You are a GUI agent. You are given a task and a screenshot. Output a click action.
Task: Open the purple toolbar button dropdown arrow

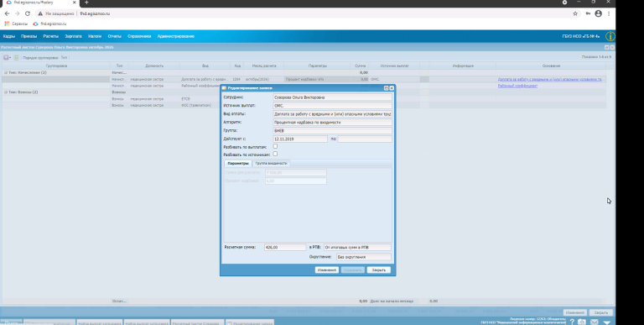click(x=10, y=58)
